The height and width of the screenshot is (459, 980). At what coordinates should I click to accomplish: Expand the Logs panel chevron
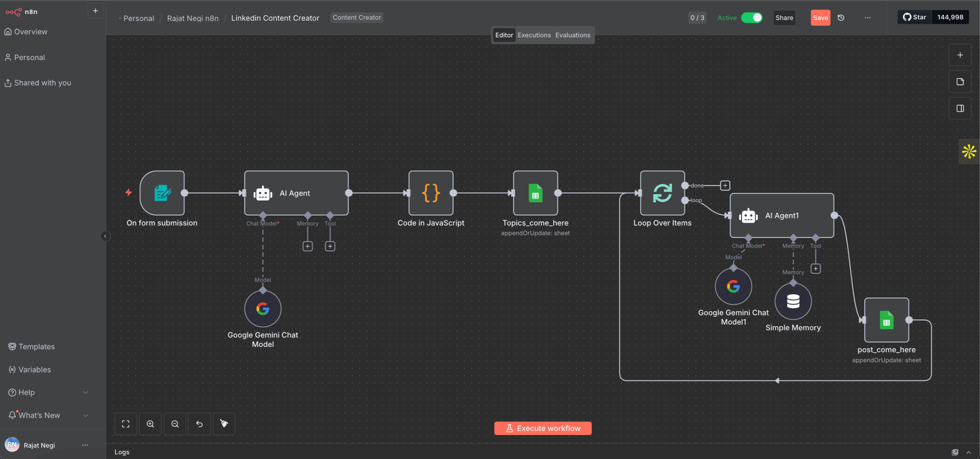tap(969, 452)
